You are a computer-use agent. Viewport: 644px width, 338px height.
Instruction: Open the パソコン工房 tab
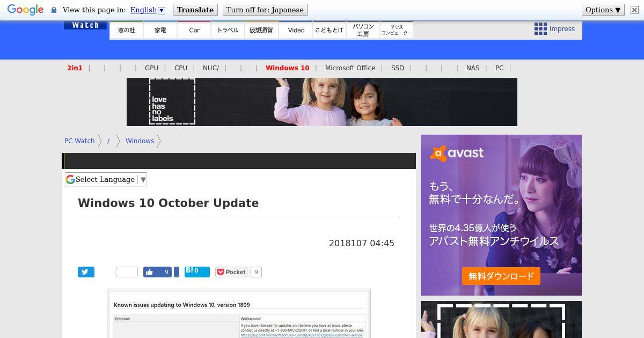[363, 30]
